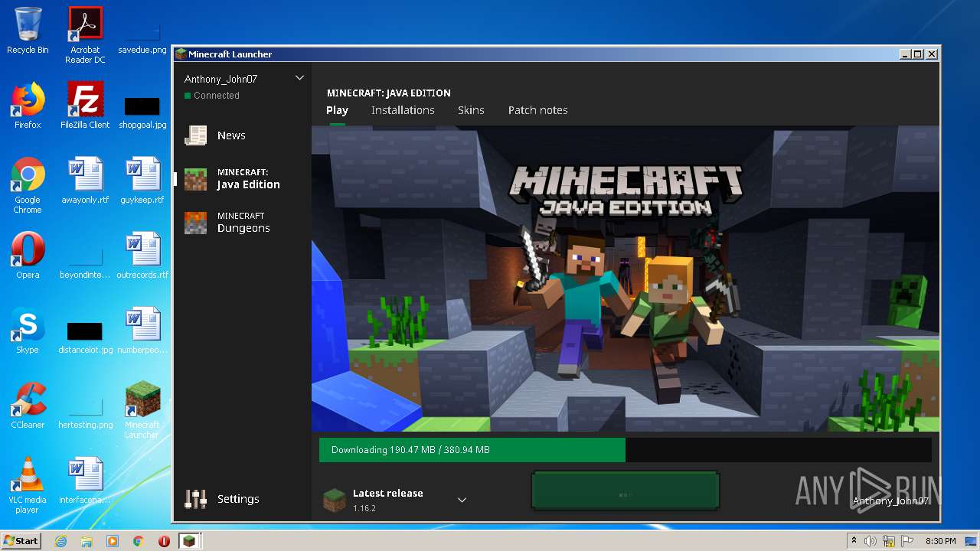The image size is (980, 551).
Task: Click Minecraft Launcher taskbar button
Action: 189,541
